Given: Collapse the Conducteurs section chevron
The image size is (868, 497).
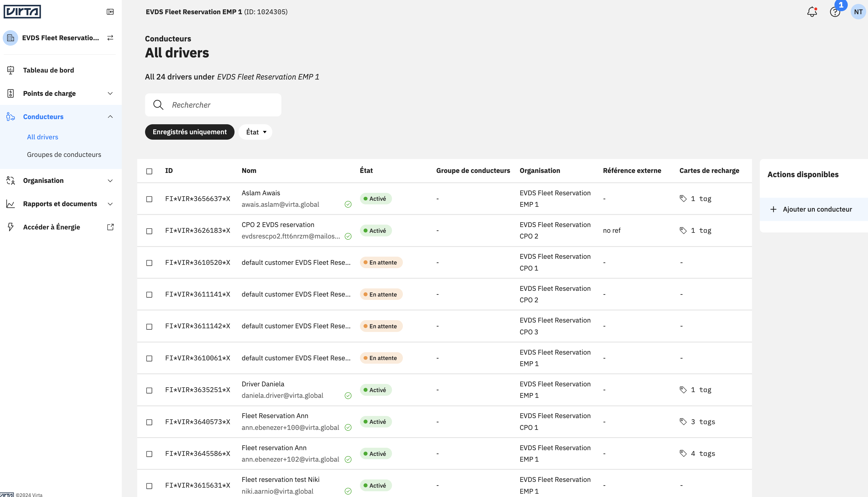Looking at the screenshot, I should click(x=110, y=117).
